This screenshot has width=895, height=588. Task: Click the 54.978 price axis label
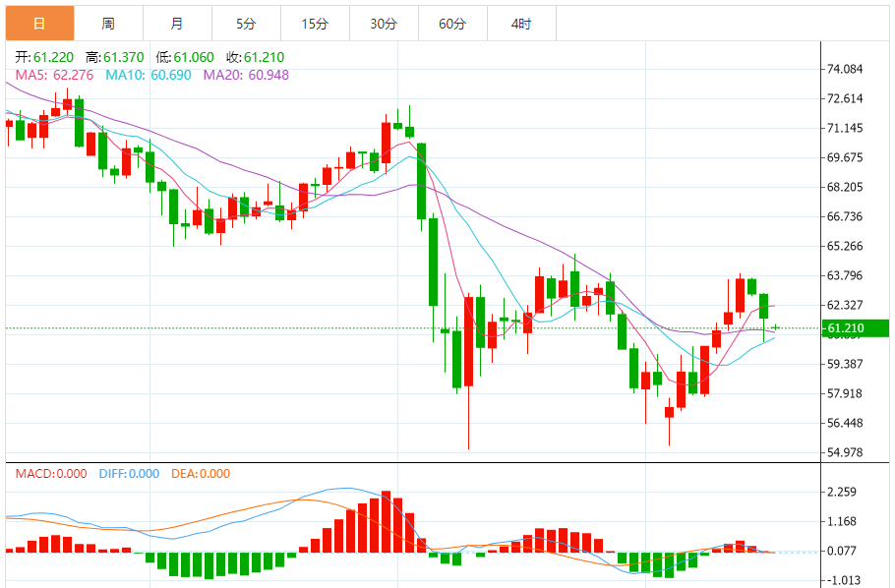845,452
